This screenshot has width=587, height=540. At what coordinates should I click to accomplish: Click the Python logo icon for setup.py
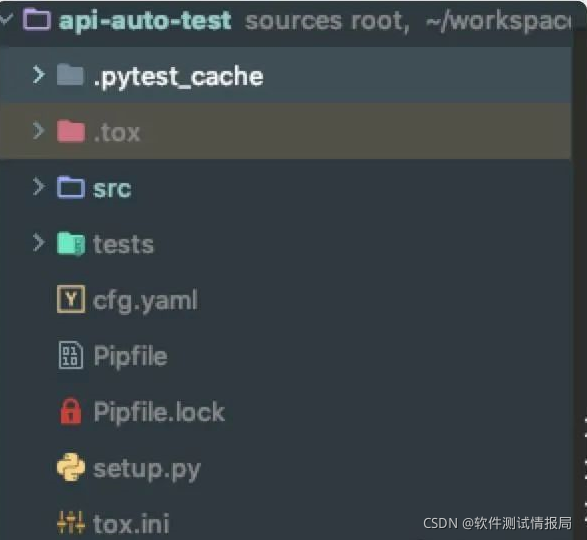pyautogui.click(x=71, y=467)
